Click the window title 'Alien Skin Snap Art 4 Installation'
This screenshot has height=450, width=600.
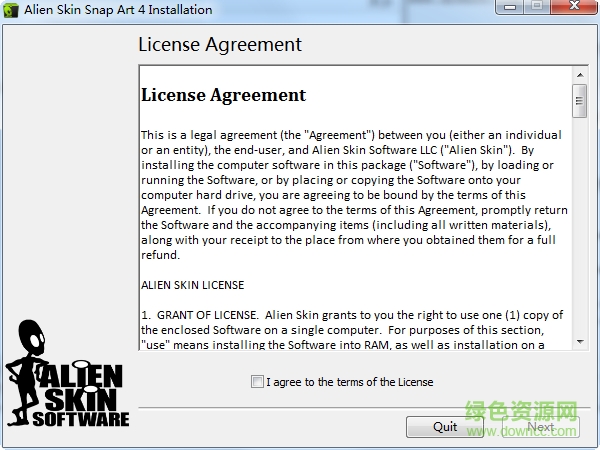[x=118, y=10]
